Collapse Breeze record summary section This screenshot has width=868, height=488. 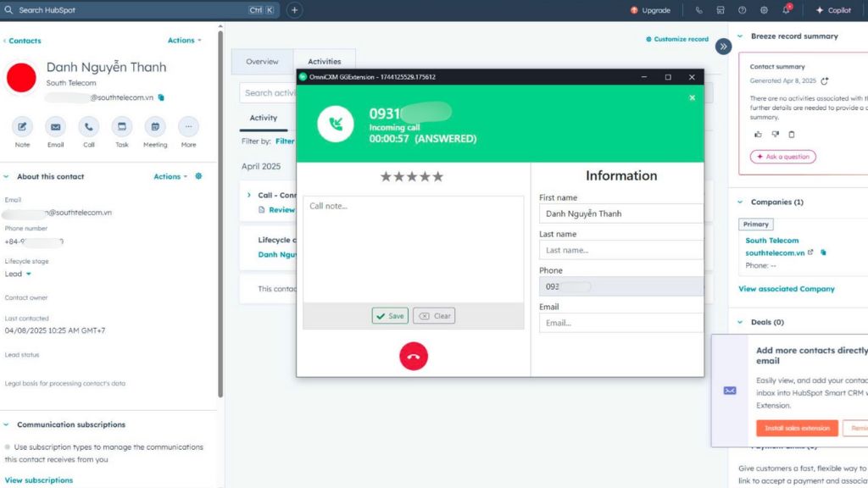[x=740, y=36]
